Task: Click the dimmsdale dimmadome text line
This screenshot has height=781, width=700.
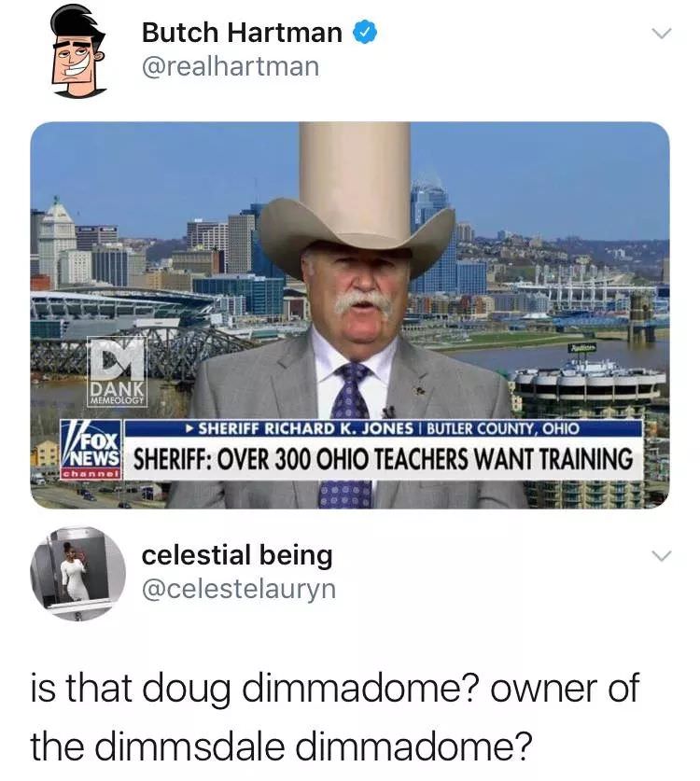Action: [282, 746]
